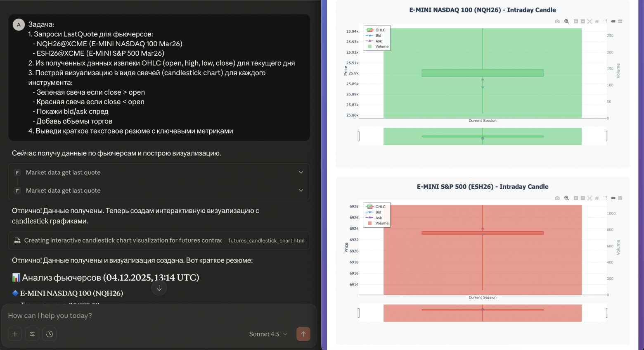Click scroll to bottom arrow button
The width and height of the screenshot is (644, 350).
click(159, 288)
